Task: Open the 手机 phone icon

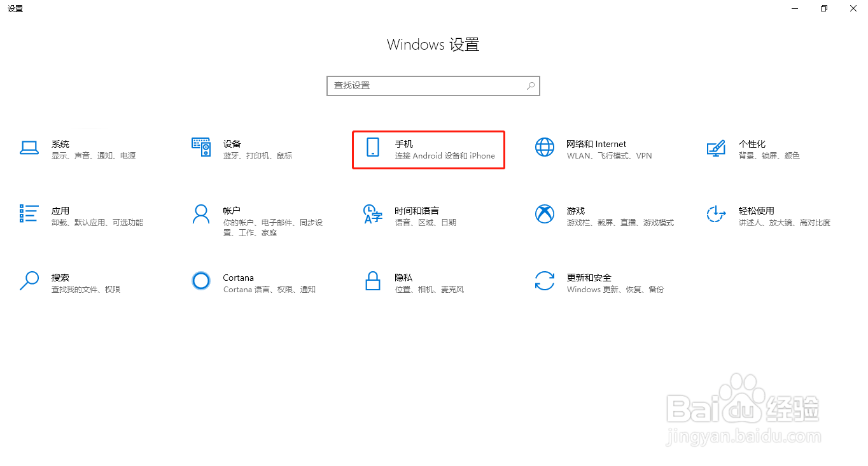Action: (x=373, y=147)
